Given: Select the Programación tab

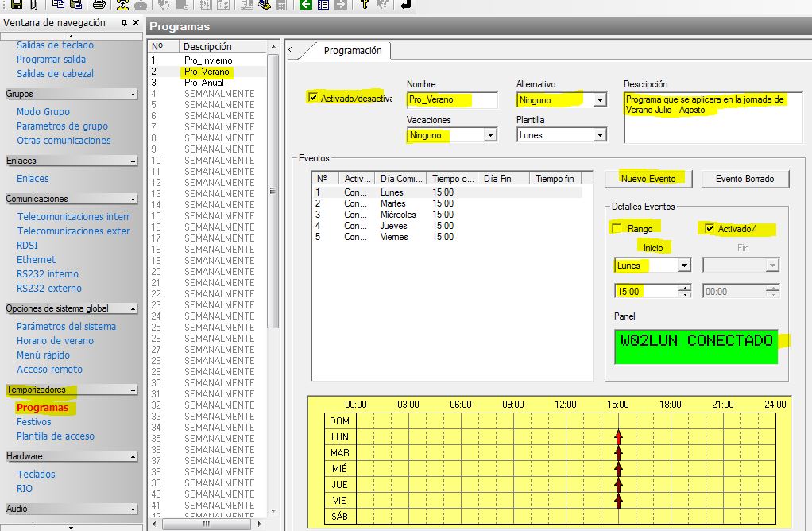Looking at the screenshot, I should pyautogui.click(x=353, y=51).
